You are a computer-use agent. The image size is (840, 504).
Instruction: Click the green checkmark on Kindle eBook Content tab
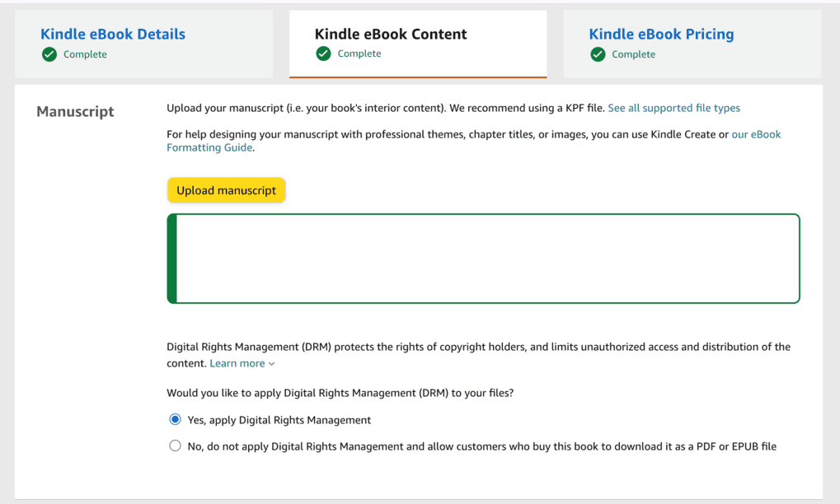pyautogui.click(x=324, y=53)
